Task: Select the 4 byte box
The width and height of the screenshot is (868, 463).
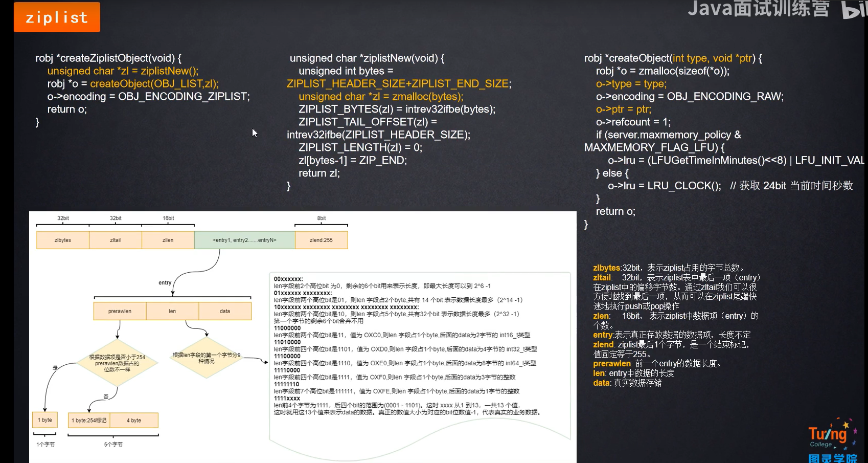Action: point(133,420)
